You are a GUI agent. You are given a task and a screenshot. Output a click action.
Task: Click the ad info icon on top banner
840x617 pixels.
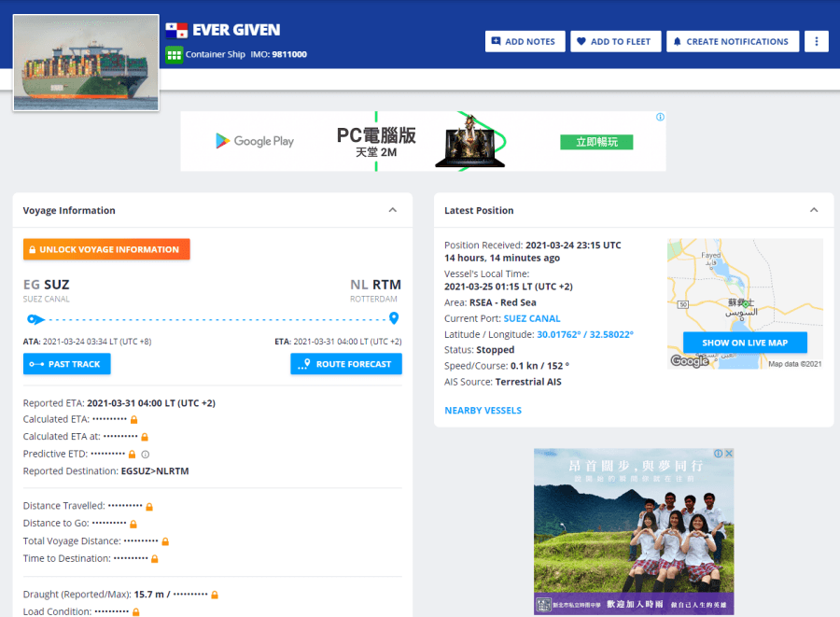660,117
